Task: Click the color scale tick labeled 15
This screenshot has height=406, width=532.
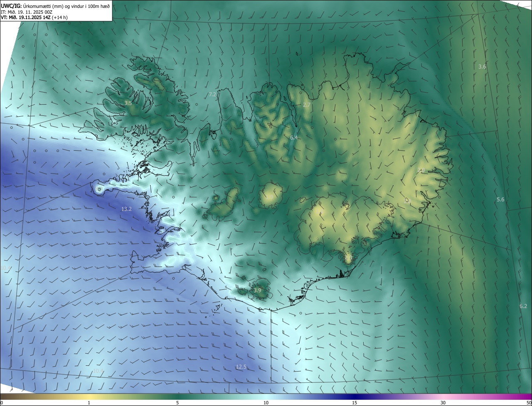Action: 355,403
